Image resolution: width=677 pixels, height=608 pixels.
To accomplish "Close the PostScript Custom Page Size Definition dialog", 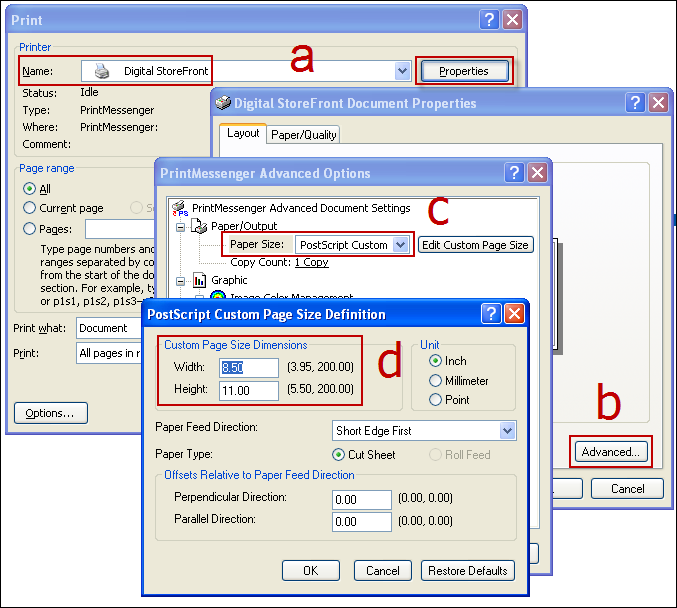I will coord(515,314).
